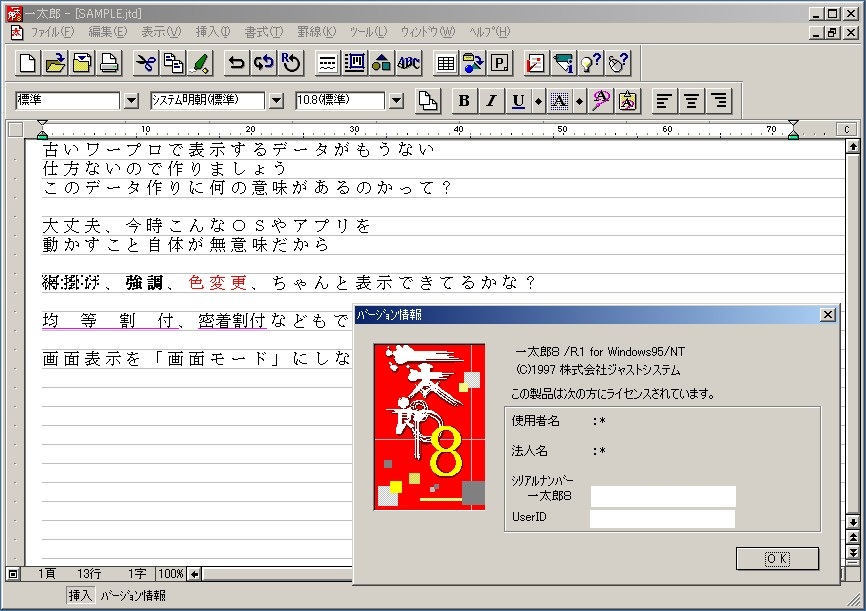
Task: Click the open file folder icon
Action: [56, 64]
